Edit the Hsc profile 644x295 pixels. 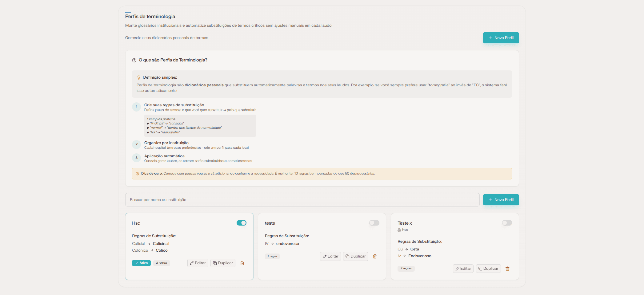click(198, 263)
